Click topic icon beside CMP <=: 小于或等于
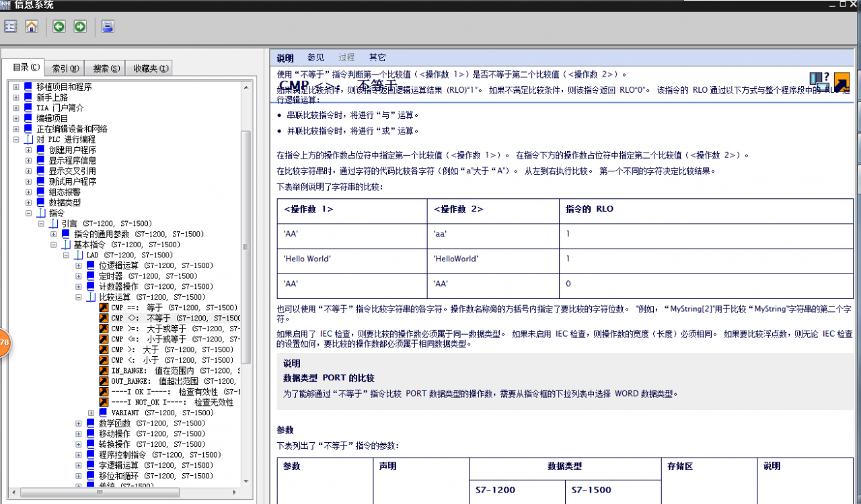The height and width of the screenshot is (504, 861). [104, 339]
